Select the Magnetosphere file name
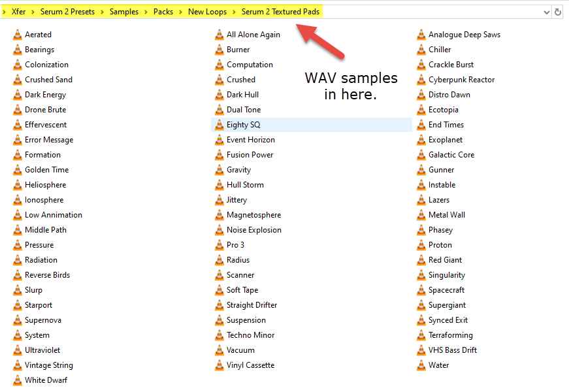The image size is (569, 392). click(253, 215)
